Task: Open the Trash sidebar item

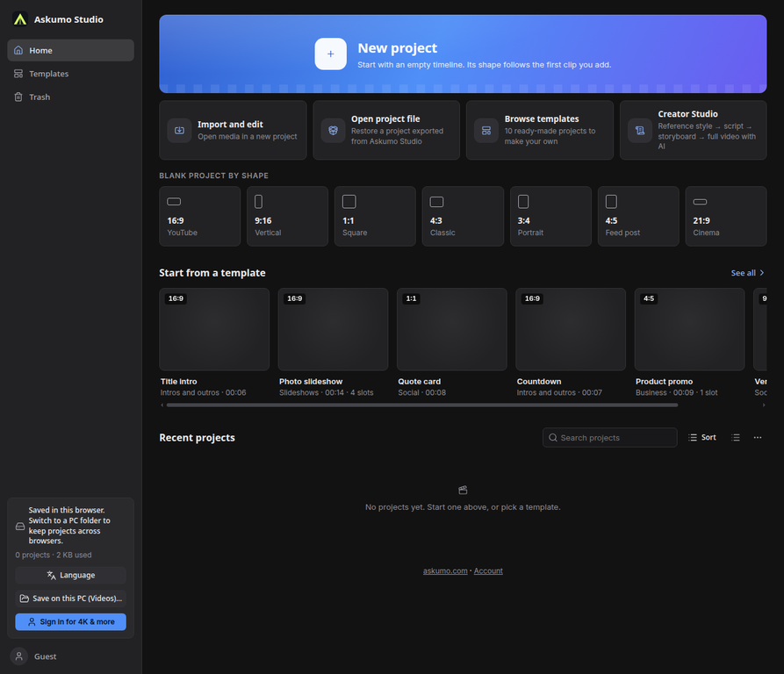Action: pyautogui.click(x=70, y=97)
